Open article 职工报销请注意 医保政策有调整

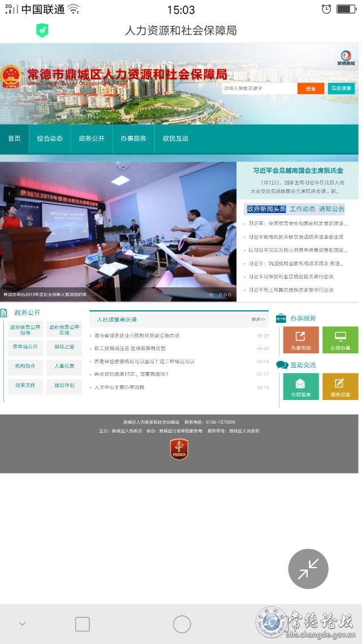[130, 348]
